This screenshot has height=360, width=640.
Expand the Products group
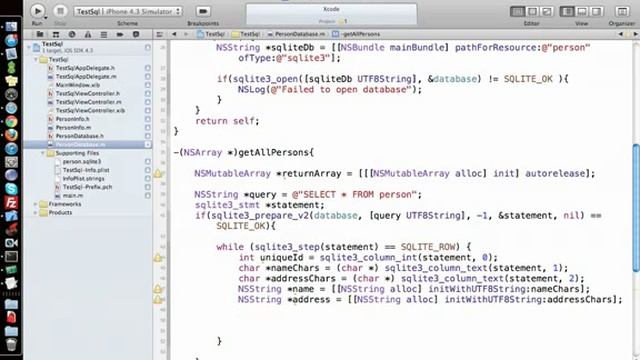[x=36, y=213]
